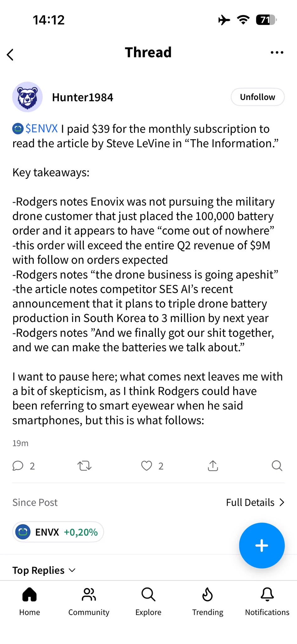This screenshot has height=644, width=297.
Task: Open Hunter1984's bear avatar
Action: [27, 97]
